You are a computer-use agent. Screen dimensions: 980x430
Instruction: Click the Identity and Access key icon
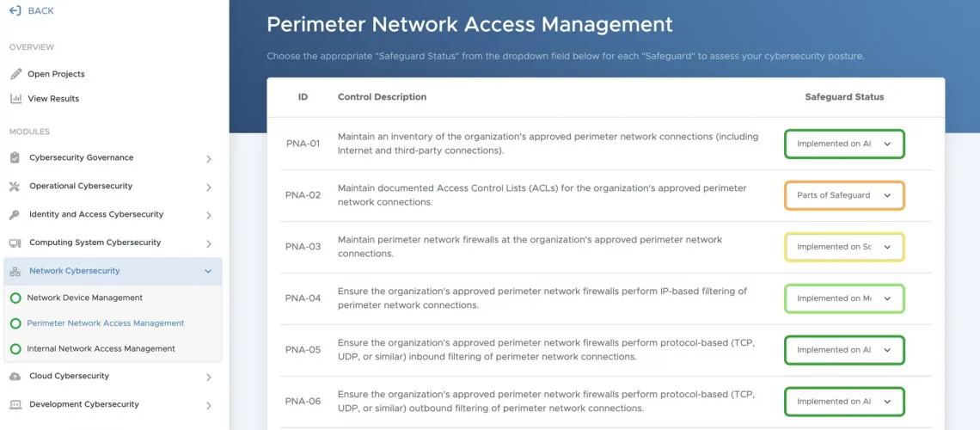(x=15, y=215)
